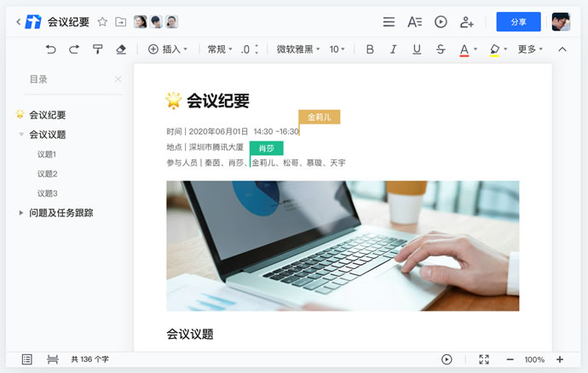Viewport: 588px width, 373px height.
Task: Go to 议题1 in the outline
Action: [x=47, y=154]
